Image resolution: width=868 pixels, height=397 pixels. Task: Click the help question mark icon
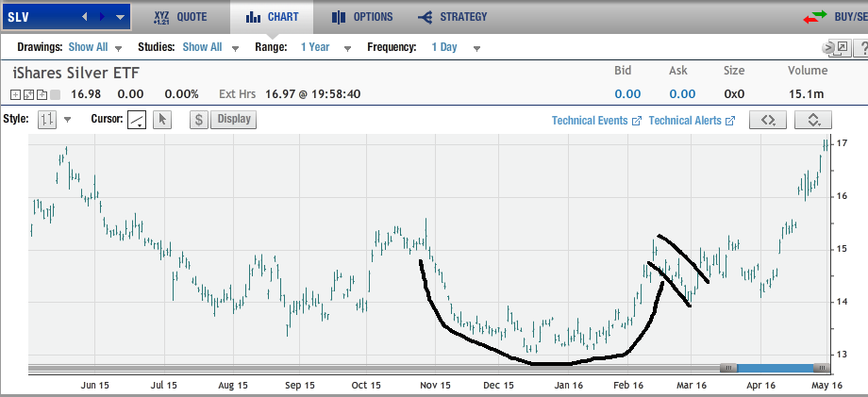pos(861,48)
